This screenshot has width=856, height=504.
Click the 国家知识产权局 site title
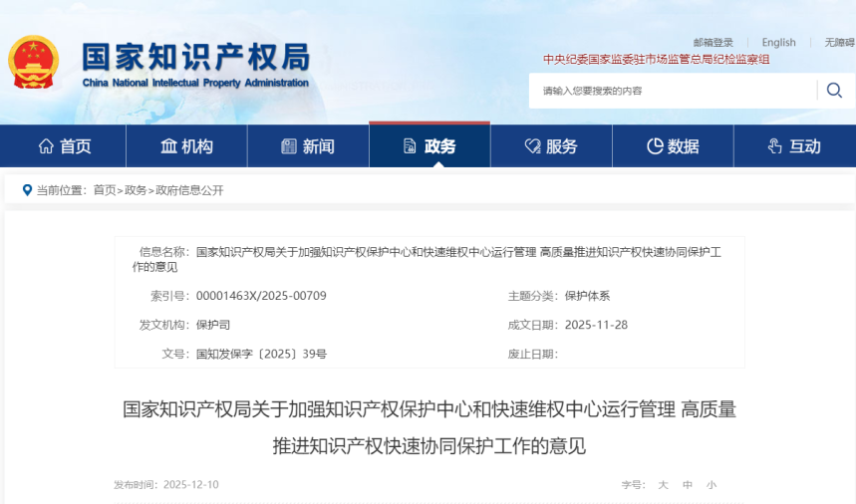[196, 57]
